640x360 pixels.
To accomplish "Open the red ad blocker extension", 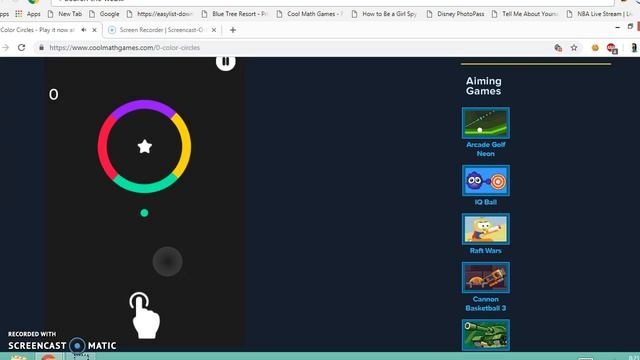I will click(x=611, y=48).
